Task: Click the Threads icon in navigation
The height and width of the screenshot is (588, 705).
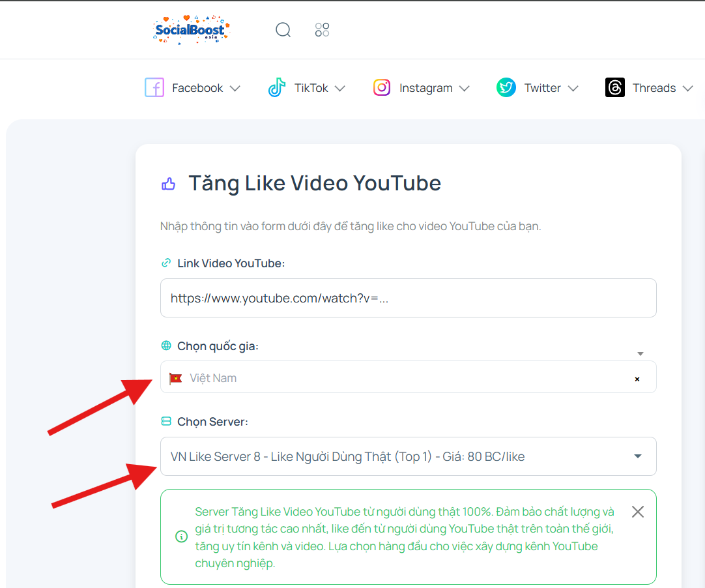Action: pyautogui.click(x=614, y=87)
